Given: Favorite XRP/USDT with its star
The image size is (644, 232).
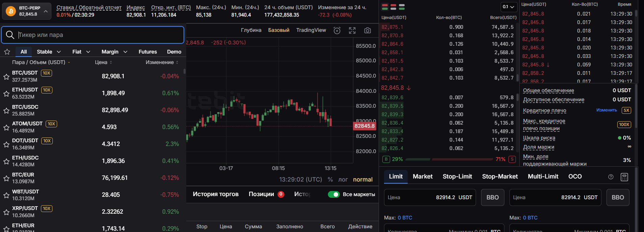Looking at the screenshot, I should (6, 212).
